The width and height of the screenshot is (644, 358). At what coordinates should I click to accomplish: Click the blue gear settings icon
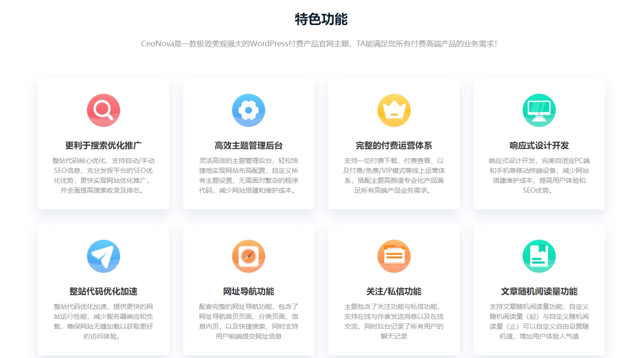249,111
